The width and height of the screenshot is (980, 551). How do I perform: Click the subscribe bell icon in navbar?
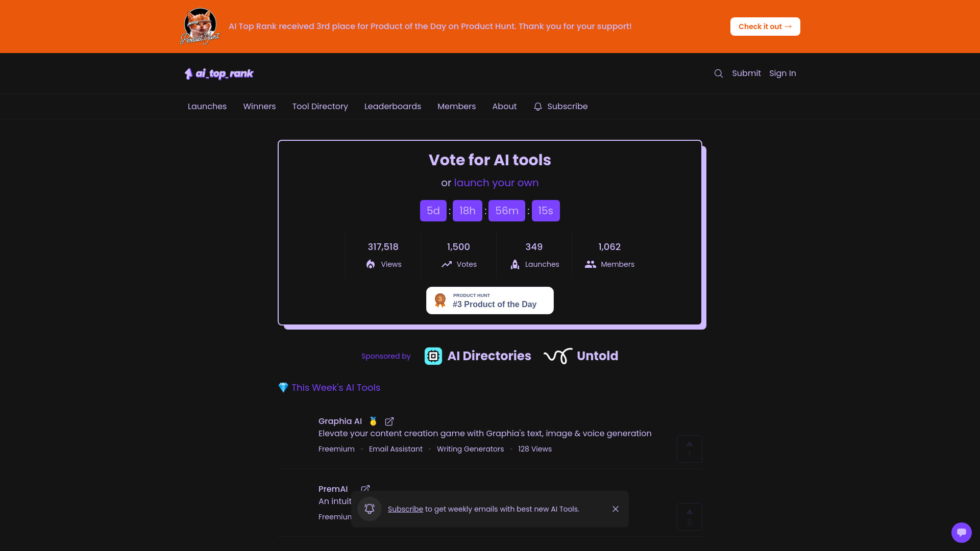pos(538,106)
